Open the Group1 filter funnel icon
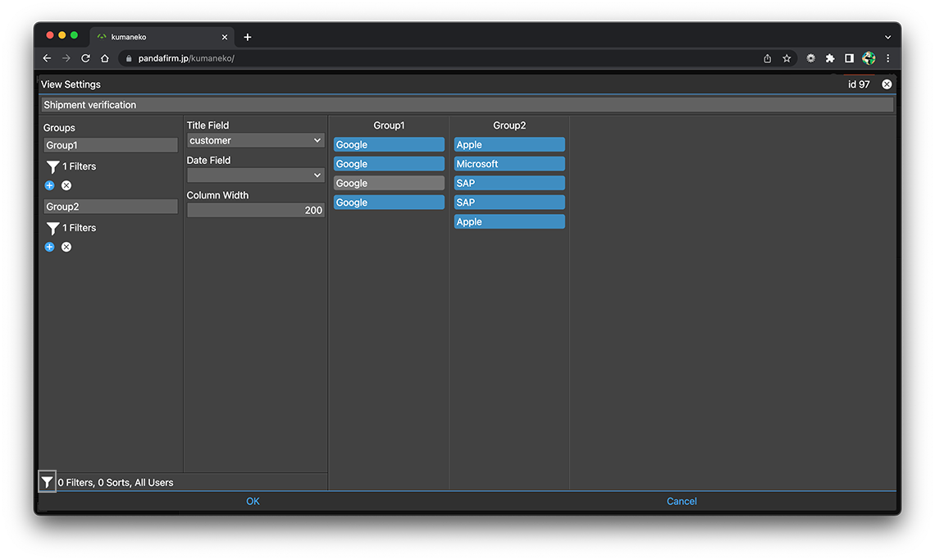Viewport: 935px width, 560px height. tap(52, 167)
